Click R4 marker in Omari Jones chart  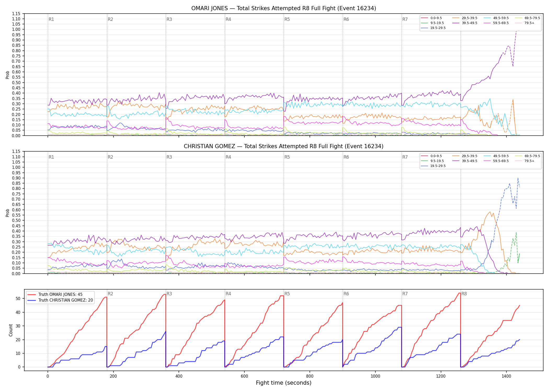pos(228,19)
